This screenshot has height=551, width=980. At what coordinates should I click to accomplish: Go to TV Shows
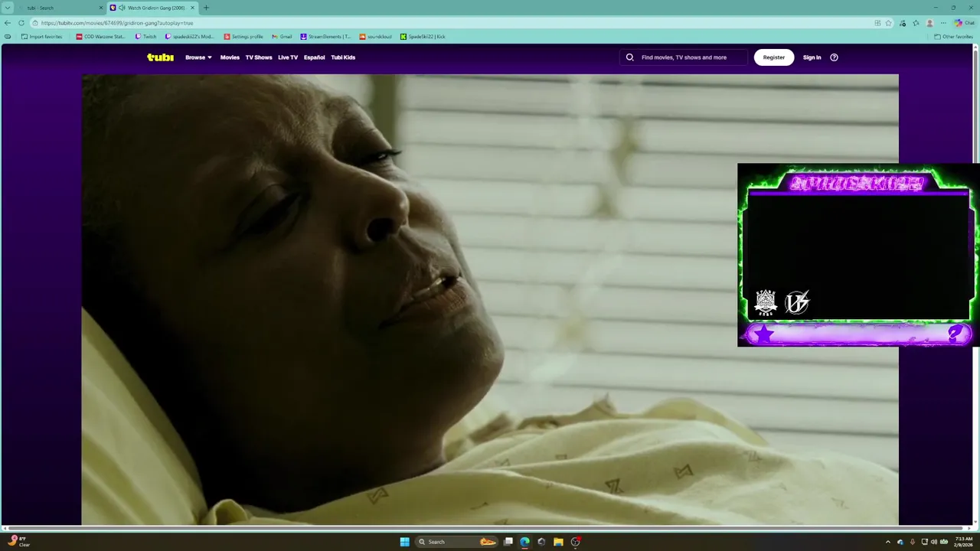point(259,57)
